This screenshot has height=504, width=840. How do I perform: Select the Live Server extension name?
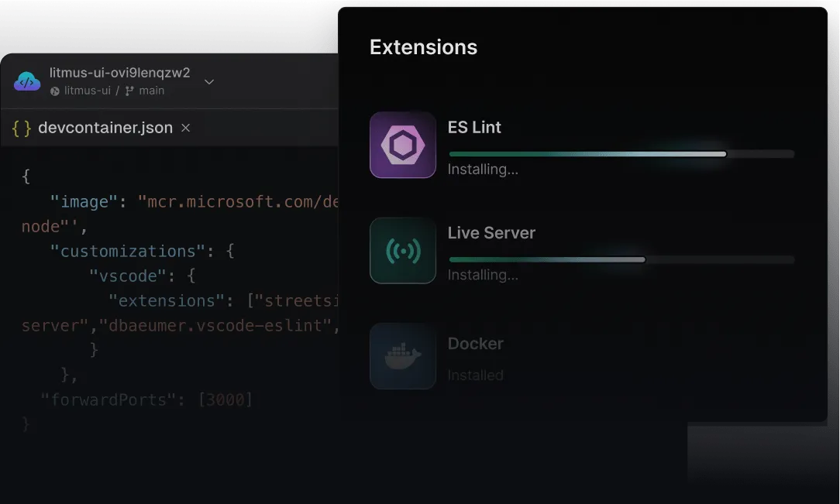tap(491, 233)
